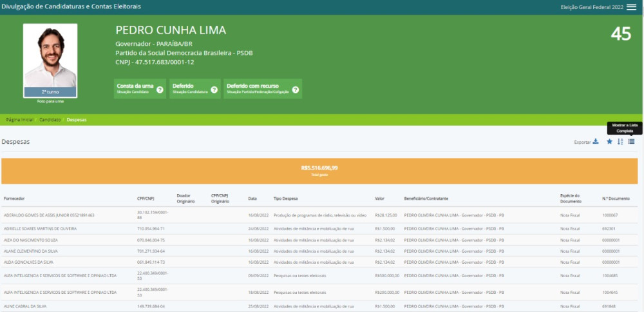Click help icon on Consta da urna
This screenshot has width=644, height=312.
(159, 90)
